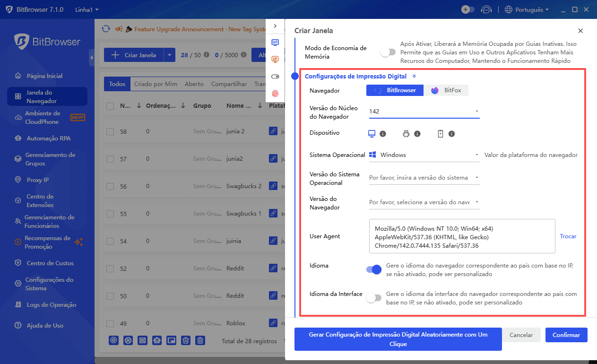The width and height of the screenshot is (597, 364).
Task: Click the info icon beside 28 / 50
Action: pyautogui.click(x=206, y=55)
